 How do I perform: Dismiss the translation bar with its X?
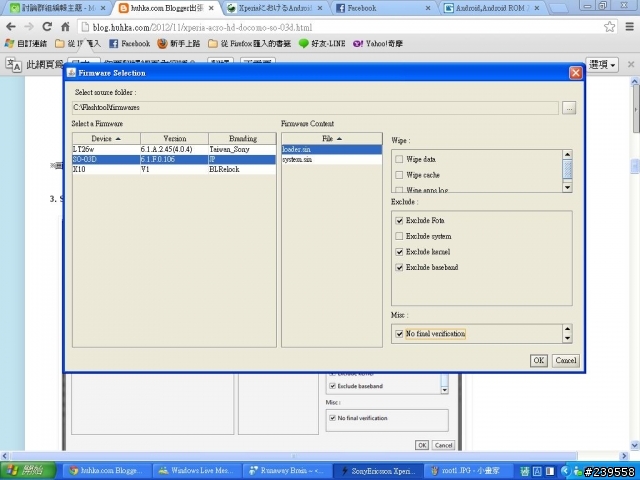coord(631,64)
